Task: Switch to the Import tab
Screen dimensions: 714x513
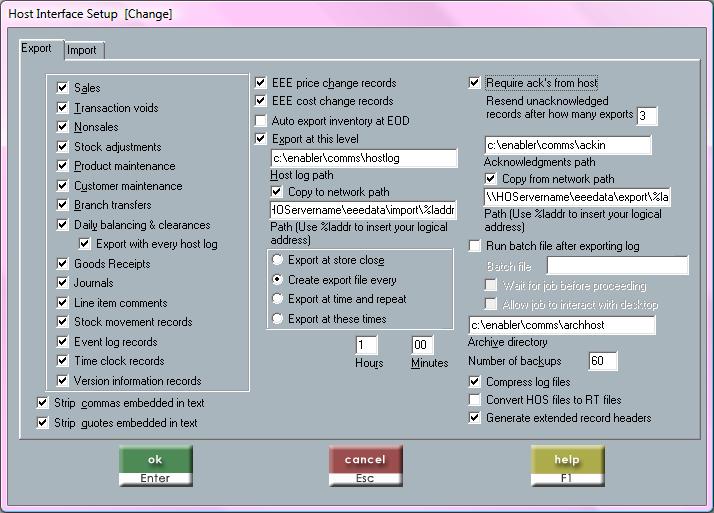Action: pos(84,50)
